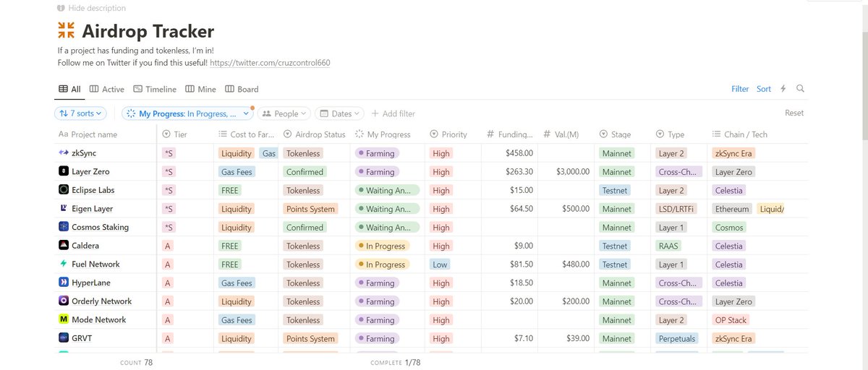Screen dimensions: 868x370
Task: Click the Perpetuals type tag for GRVT
Action: tap(676, 338)
